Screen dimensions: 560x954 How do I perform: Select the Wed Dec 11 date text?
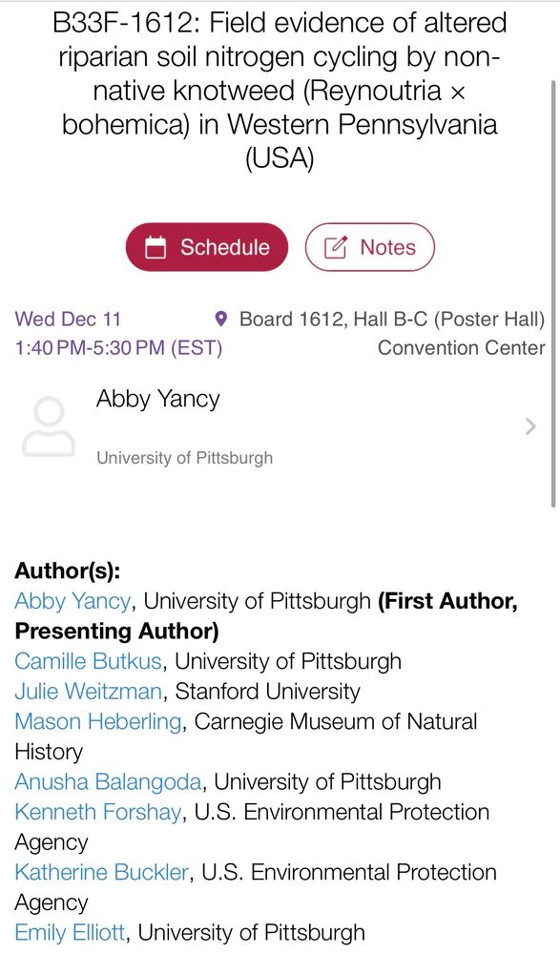coord(66,319)
